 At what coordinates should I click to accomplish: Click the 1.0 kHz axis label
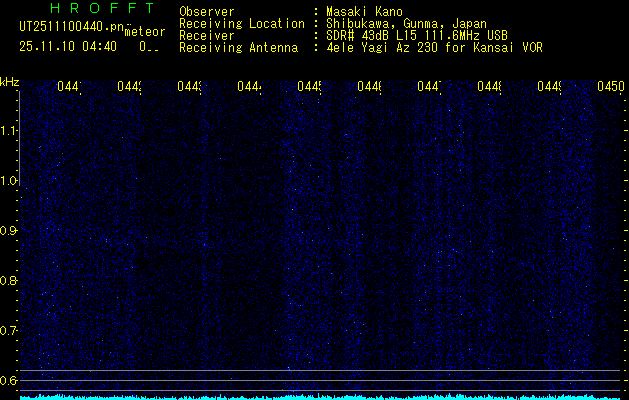point(8,181)
